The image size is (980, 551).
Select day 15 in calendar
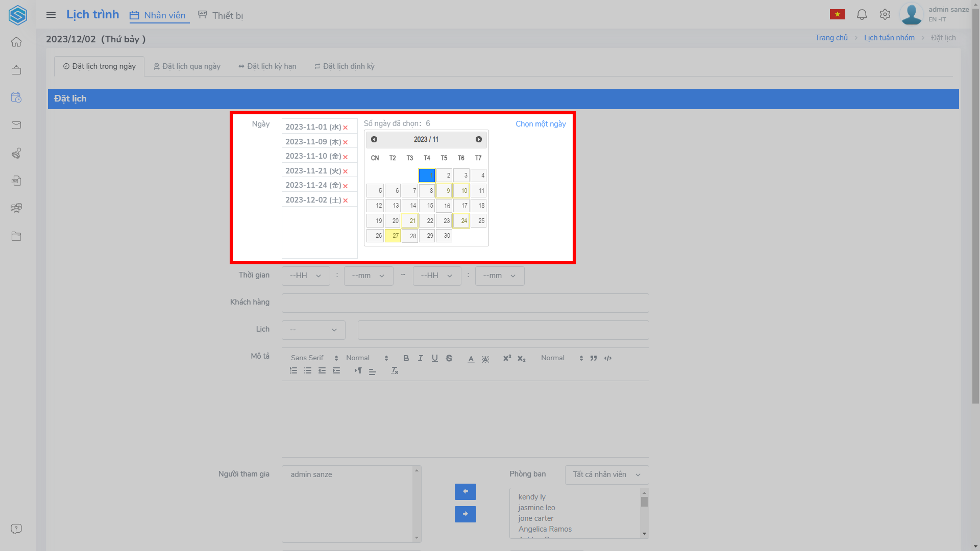(x=427, y=206)
